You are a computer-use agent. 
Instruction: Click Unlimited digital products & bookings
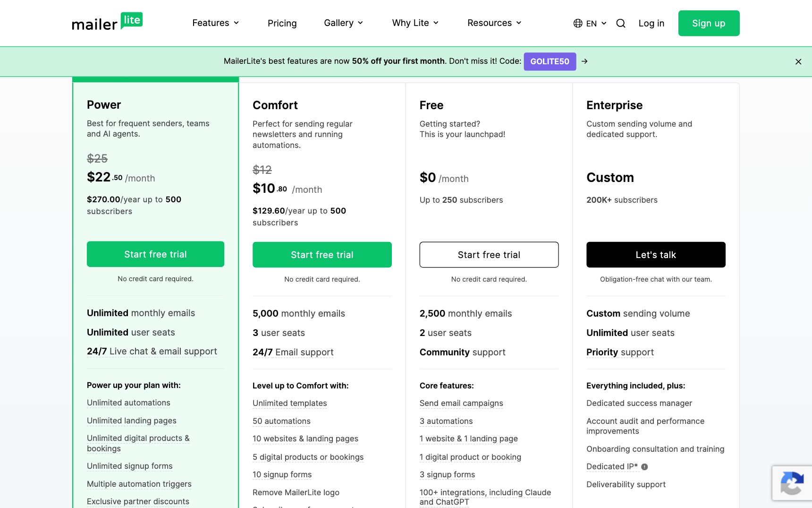138,443
